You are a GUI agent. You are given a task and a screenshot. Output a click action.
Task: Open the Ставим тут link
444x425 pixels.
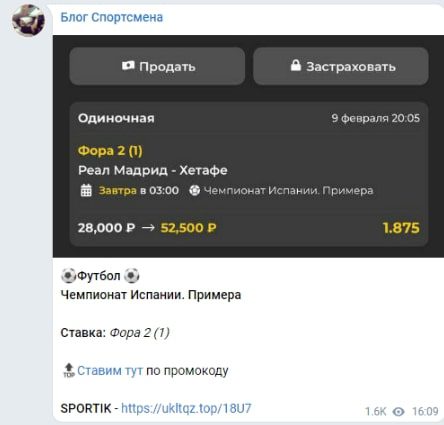pyautogui.click(x=110, y=370)
